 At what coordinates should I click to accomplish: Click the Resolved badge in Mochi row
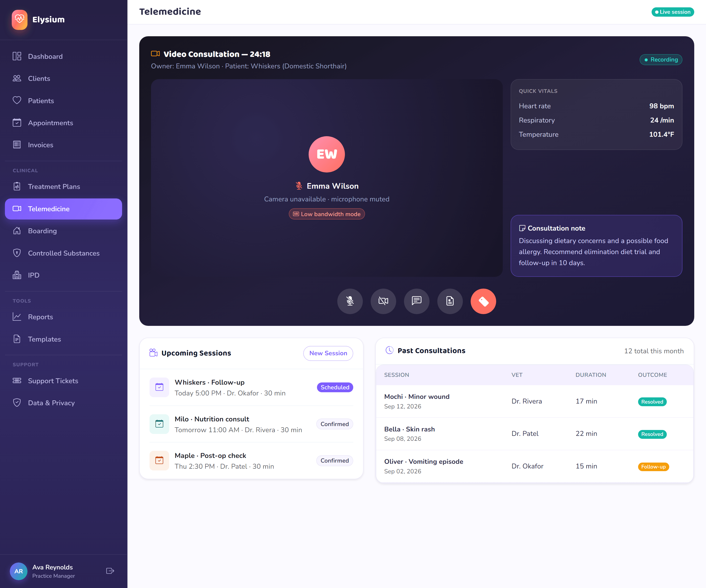point(652,402)
